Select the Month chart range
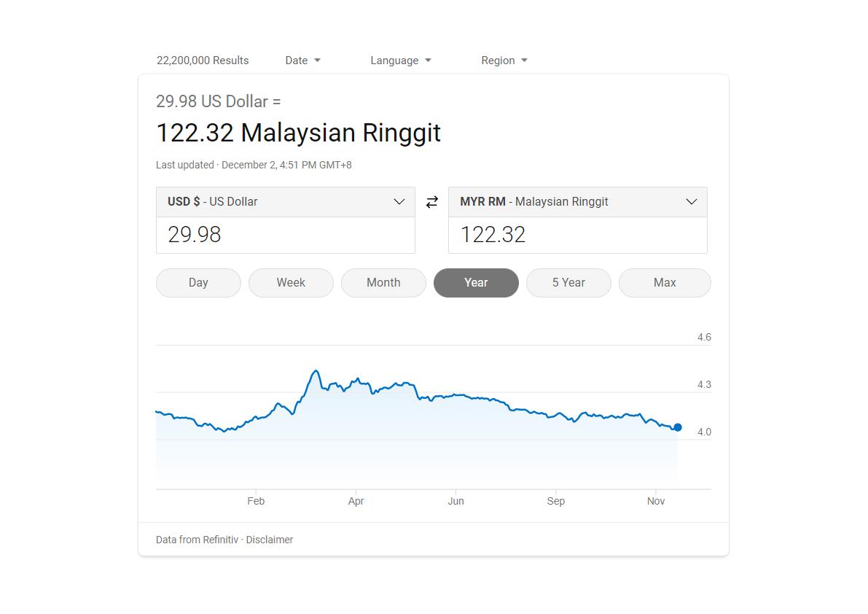 (383, 283)
